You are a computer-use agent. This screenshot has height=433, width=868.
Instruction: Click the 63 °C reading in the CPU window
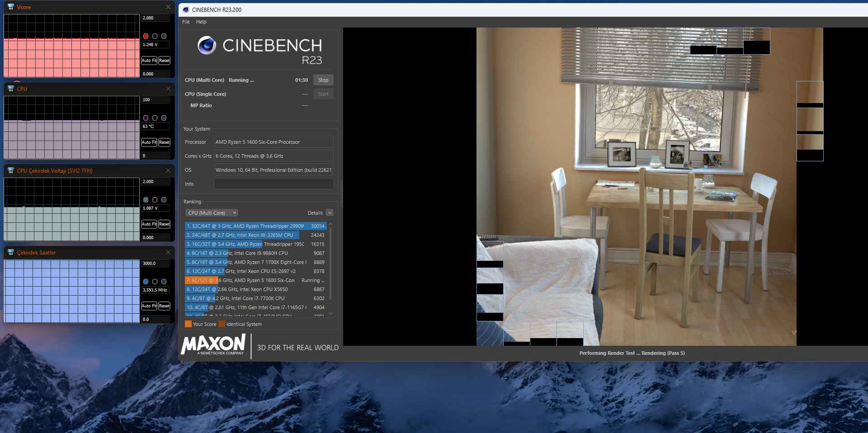pos(156,127)
